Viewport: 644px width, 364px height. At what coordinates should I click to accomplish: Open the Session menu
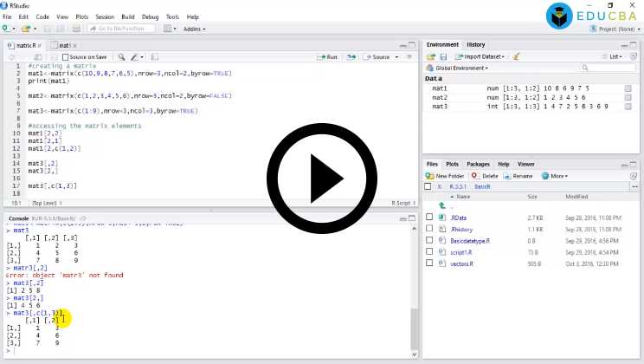pyautogui.click(x=105, y=16)
